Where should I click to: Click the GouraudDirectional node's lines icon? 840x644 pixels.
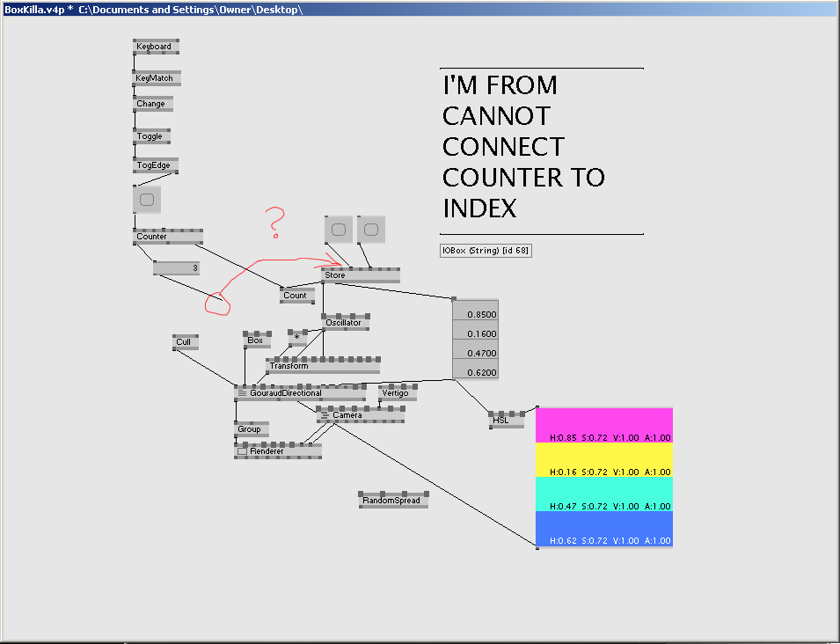(242, 393)
